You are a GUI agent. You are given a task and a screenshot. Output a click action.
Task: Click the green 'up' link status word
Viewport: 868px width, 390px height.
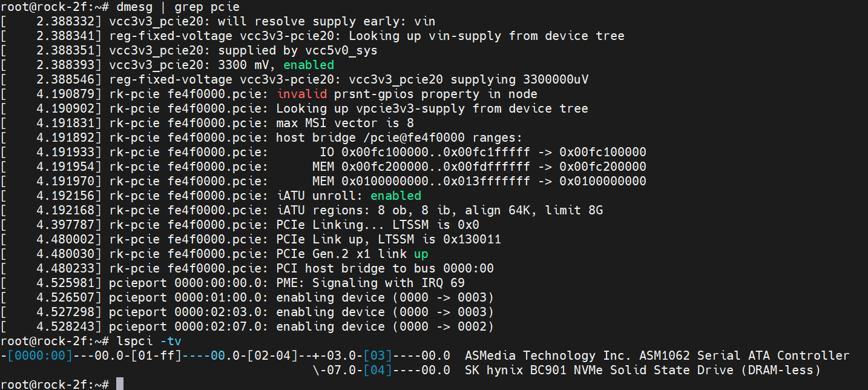coord(421,254)
